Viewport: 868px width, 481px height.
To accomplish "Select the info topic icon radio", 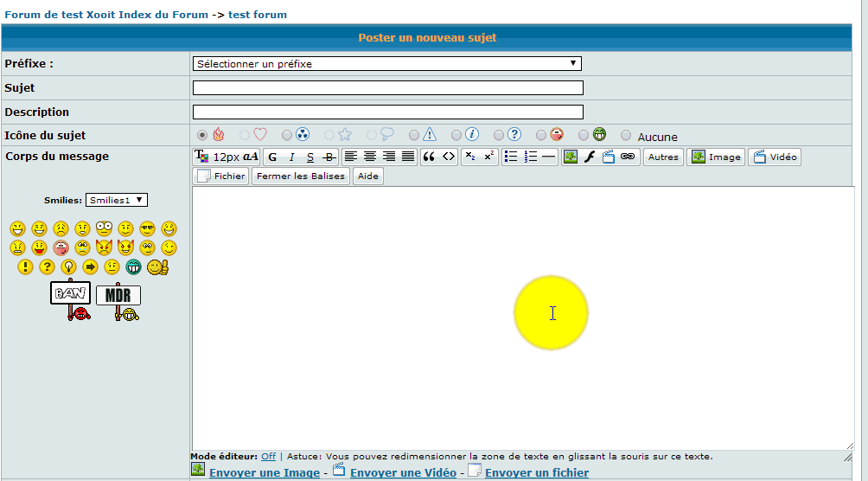I will point(456,135).
